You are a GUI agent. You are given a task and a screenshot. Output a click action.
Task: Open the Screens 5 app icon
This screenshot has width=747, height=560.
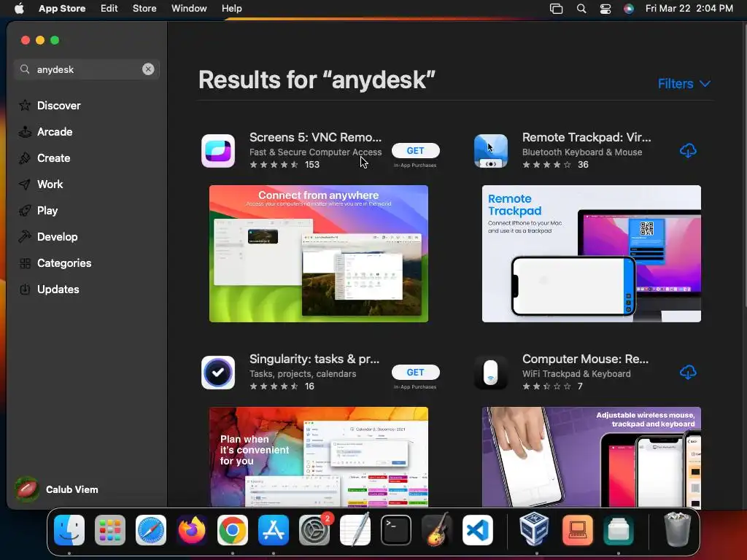[218, 151]
